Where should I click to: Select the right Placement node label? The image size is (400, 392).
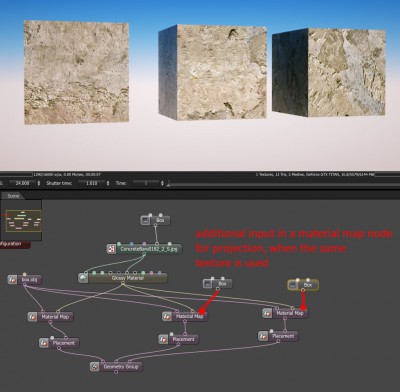coord(283,336)
